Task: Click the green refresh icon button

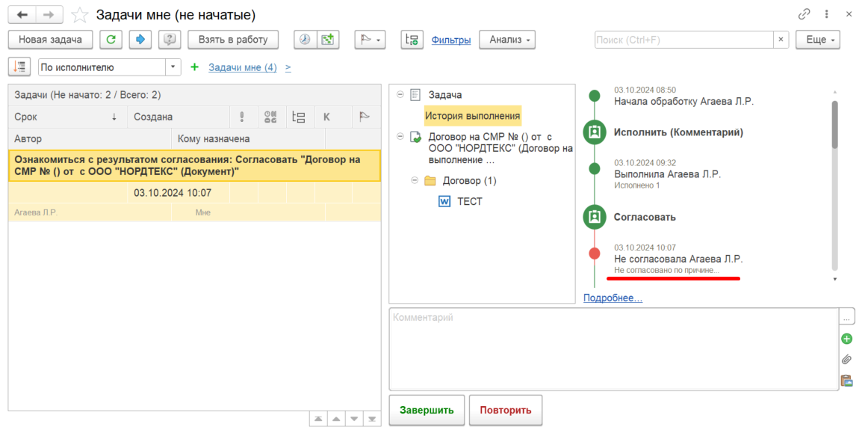Action: pyautogui.click(x=111, y=40)
